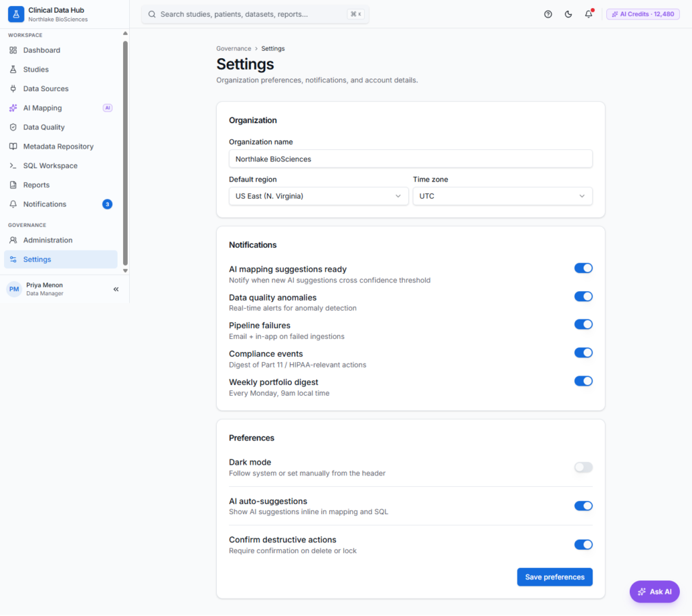Screen dimensions: 692x616
Task: Click the sidebar scrollbar thumb
Action: click(x=125, y=153)
